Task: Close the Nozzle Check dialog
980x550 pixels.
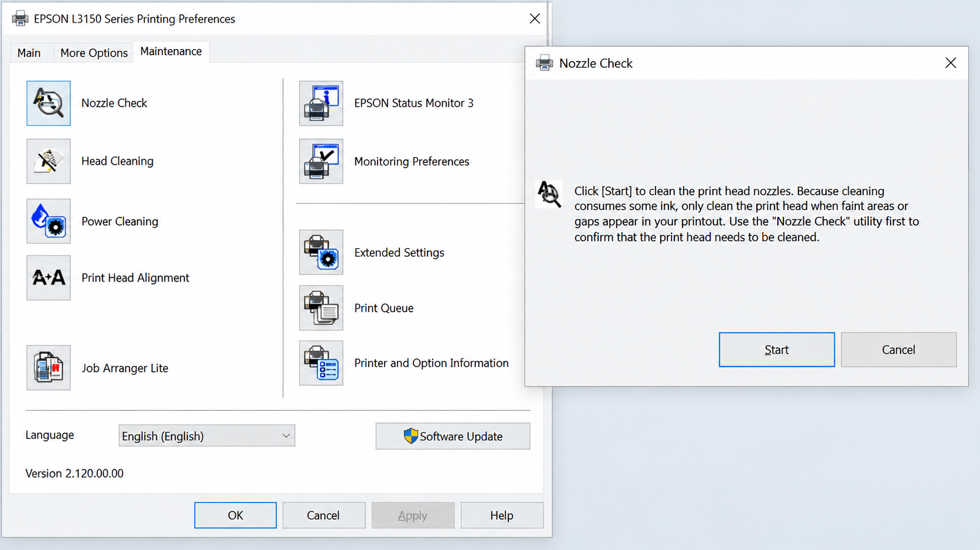Action: [x=951, y=63]
